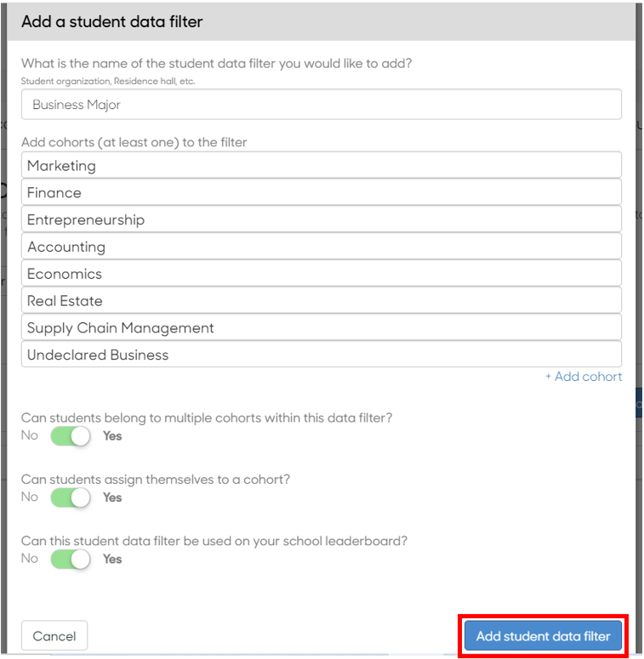Click the Undeclared Business cohort field
The image size is (644, 659).
point(322,355)
